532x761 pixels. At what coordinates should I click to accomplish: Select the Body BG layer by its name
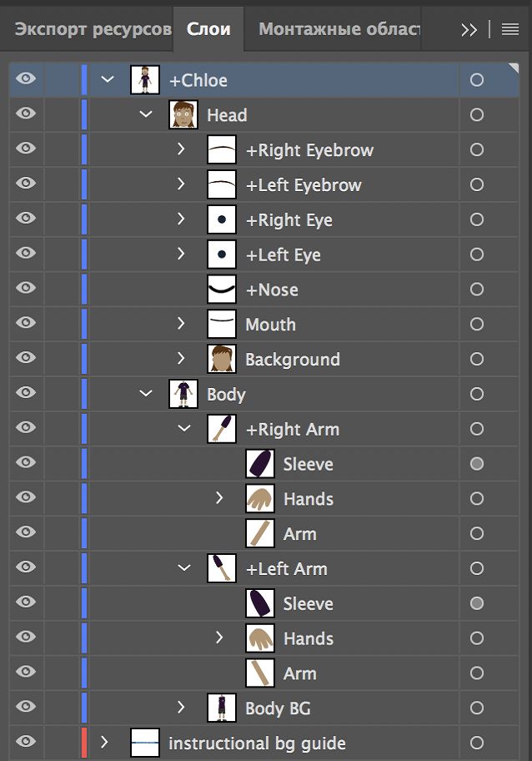(x=275, y=708)
